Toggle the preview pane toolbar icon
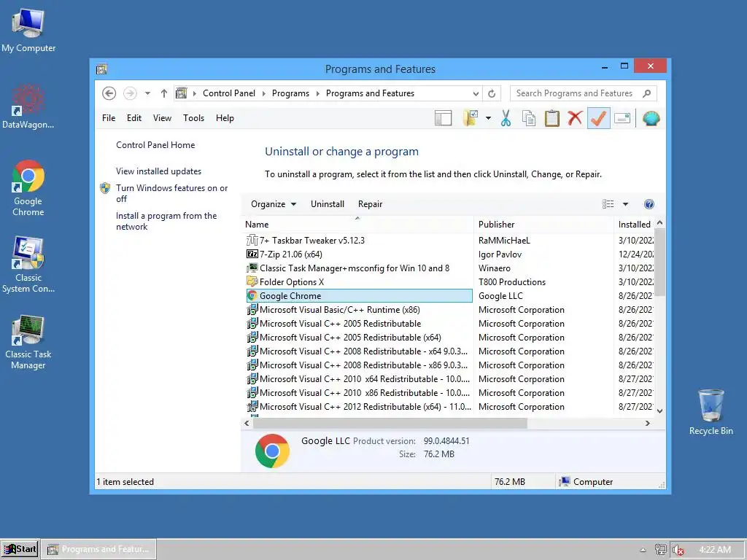Viewport: 747px width, 560px height. point(443,118)
